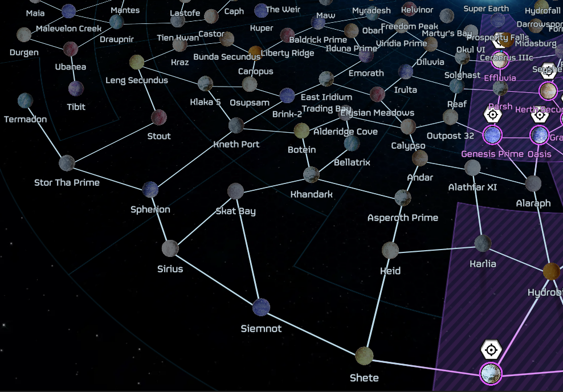Choose East Iridium Trading Bay planet
Viewport: 563px width, 392px height.
coord(327,79)
